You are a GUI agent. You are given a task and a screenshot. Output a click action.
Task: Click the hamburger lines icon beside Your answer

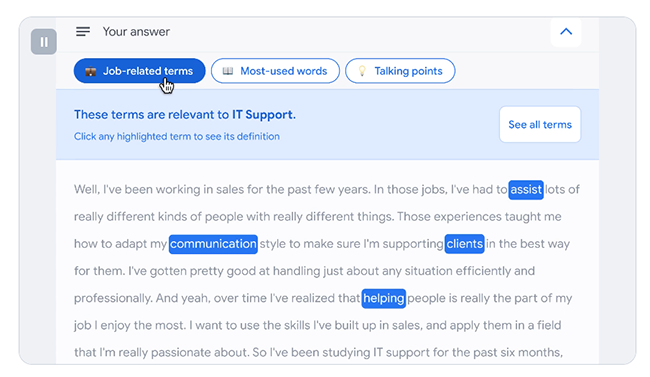click(x=83, y=32)
